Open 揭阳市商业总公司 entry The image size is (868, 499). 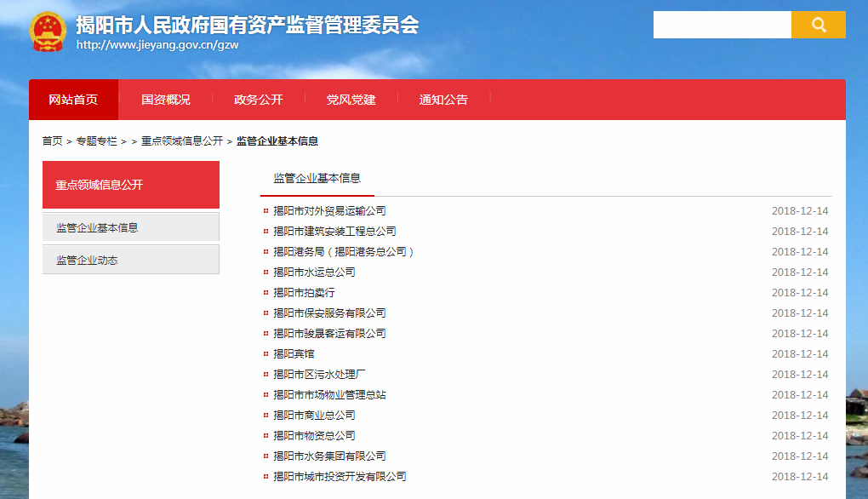pos(314,416)
